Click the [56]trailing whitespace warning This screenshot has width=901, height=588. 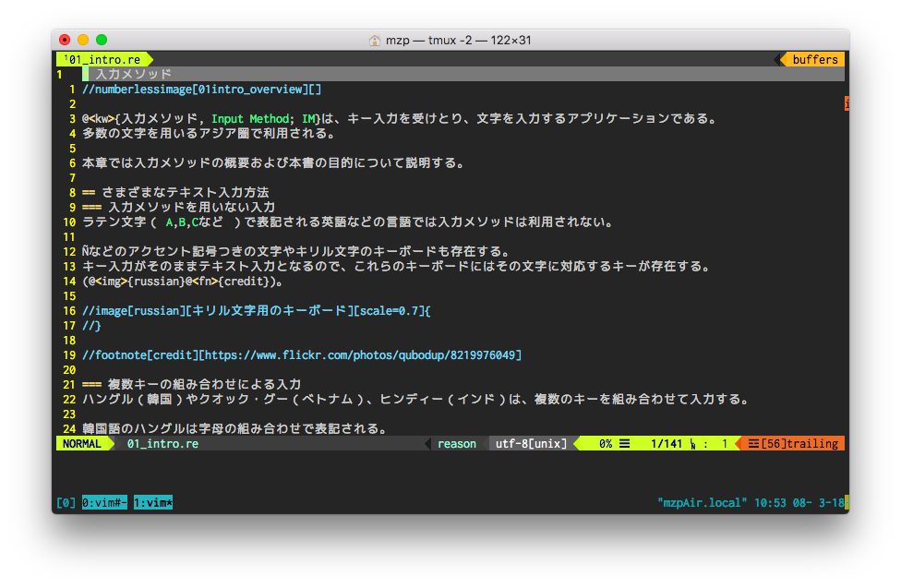point(799,444)
